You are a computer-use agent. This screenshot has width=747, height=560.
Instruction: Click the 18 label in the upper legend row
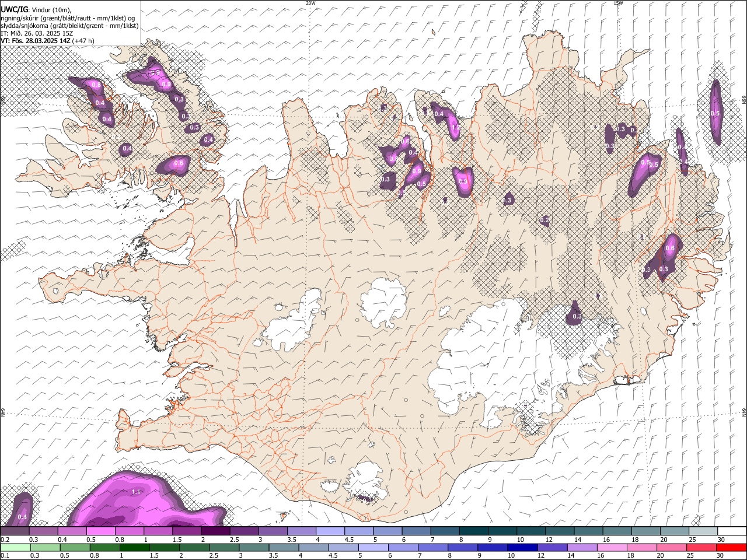(x=634, y=540)
